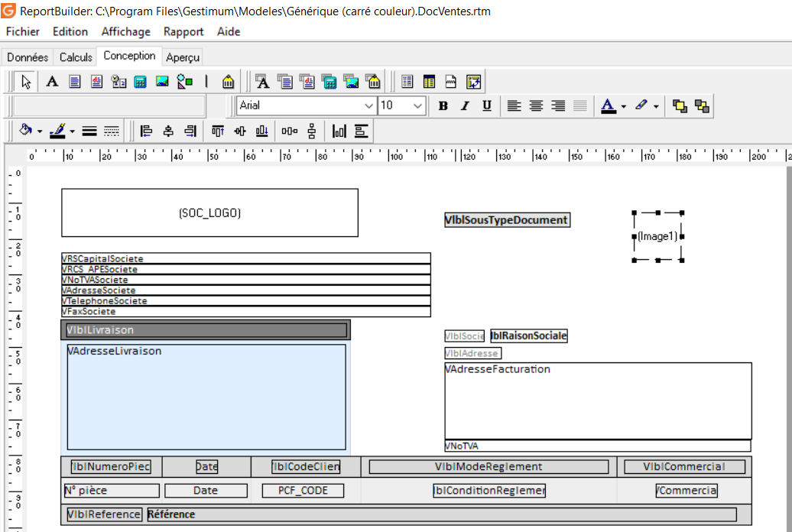Expand line color pen dropdown arrow
The image size is (792, 532).
[x=72, y=132]
